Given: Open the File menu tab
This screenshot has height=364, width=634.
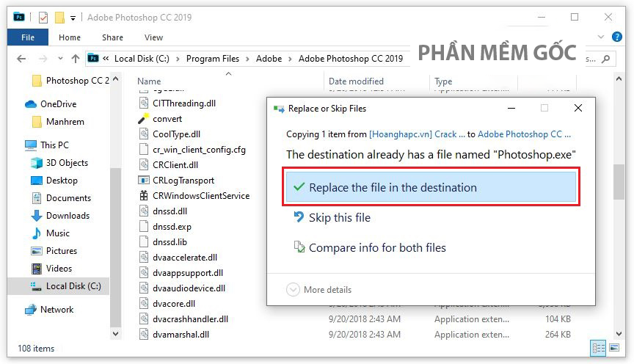Looking at the screenshot, I should click(x=28, y=37).
